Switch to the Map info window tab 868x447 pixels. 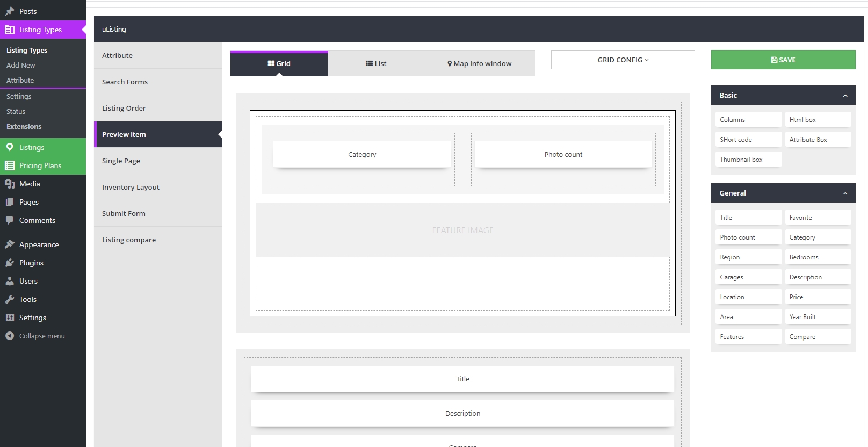[x=480, y=63]
